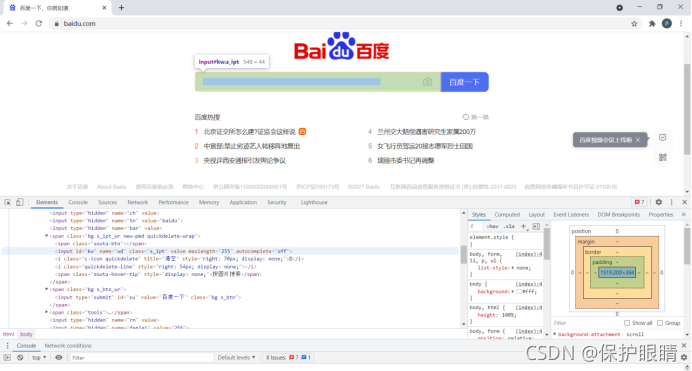
Task: Open the Performance panel tab
Action: pos(173,202)
